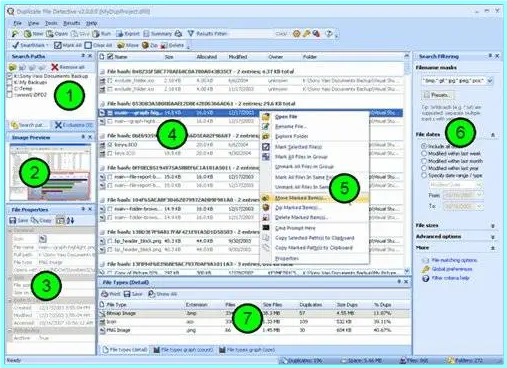Click the New project toolbar icon
507x368 pixels.
coord(33,34)
